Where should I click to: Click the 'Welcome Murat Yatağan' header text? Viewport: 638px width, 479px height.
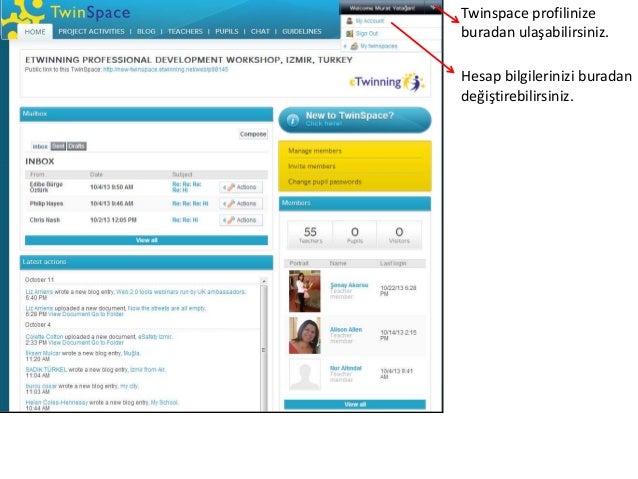(x=382, y=8)
